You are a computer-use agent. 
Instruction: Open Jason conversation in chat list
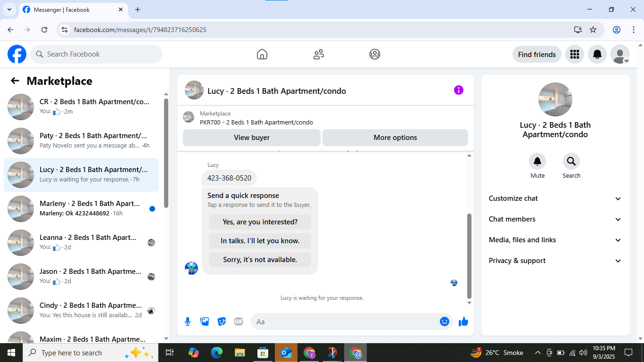[81, 276]
